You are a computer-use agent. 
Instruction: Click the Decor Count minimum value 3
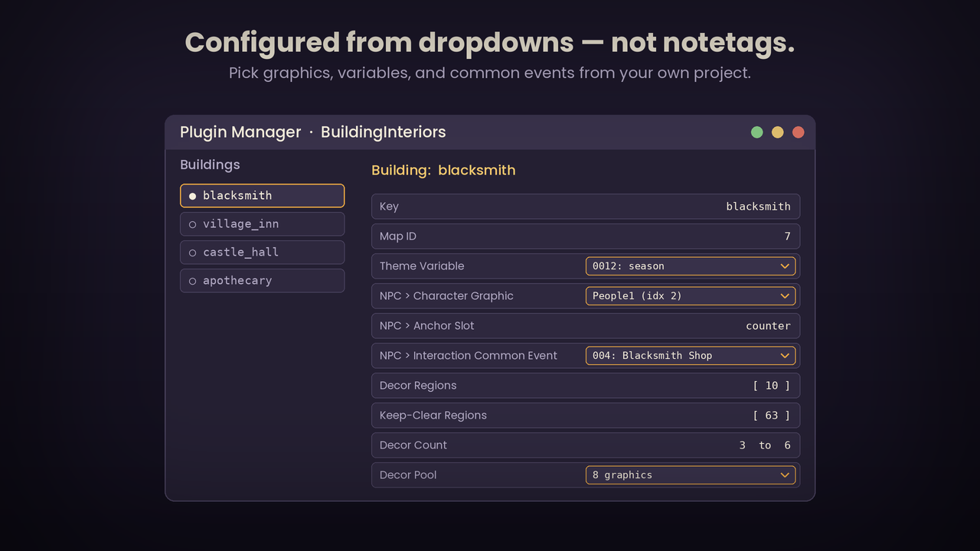tap(742, 445)
